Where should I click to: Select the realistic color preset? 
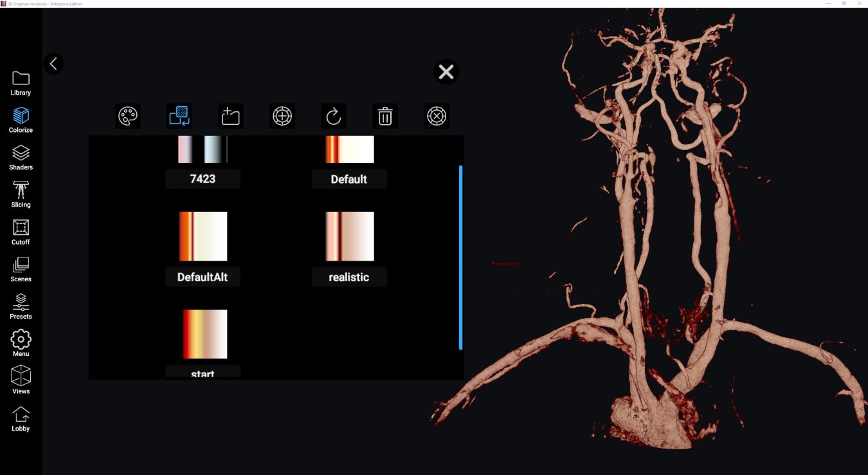tap(349, 248)
